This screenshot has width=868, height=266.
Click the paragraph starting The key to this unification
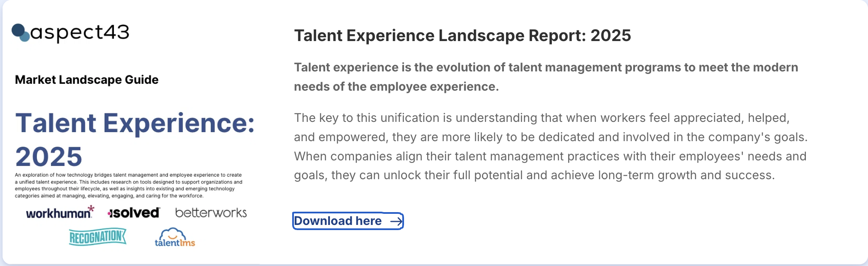click(x=551, y=146)
